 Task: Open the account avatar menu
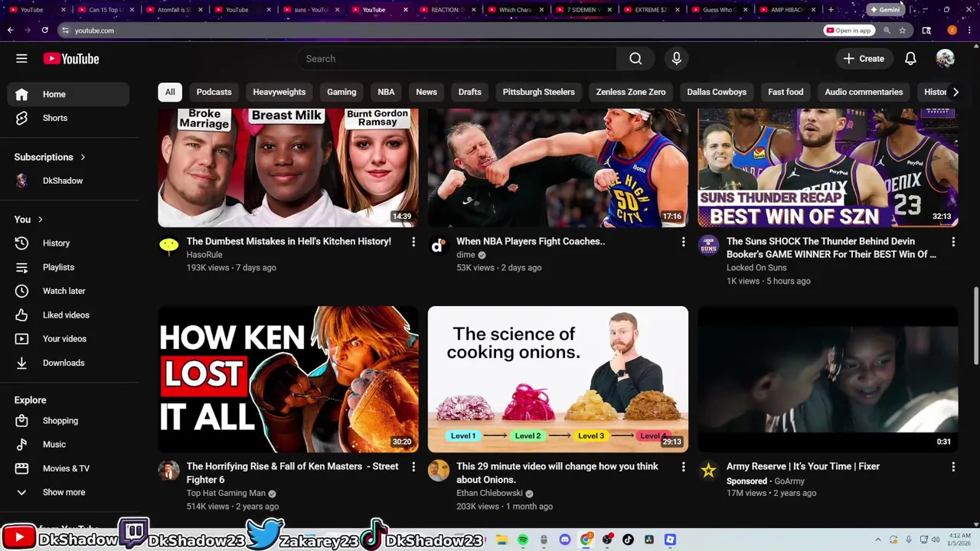[x=945, y=59]
